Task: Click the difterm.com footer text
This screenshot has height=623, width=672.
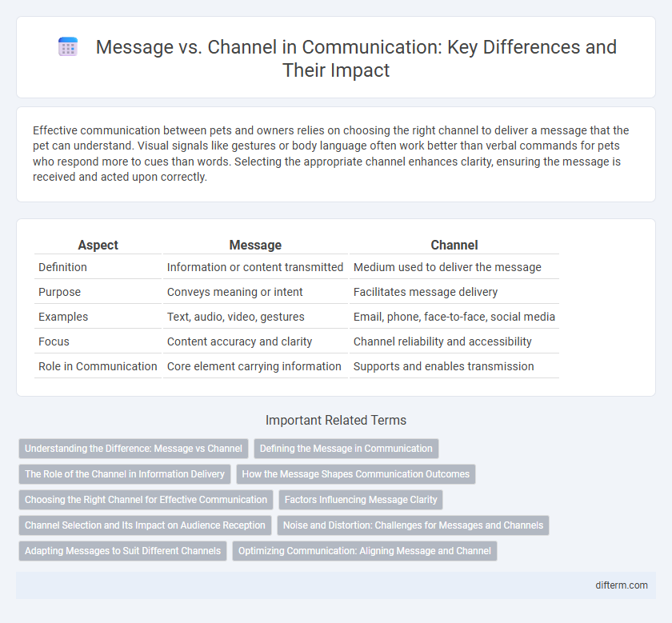Action: tap(622, 585)
